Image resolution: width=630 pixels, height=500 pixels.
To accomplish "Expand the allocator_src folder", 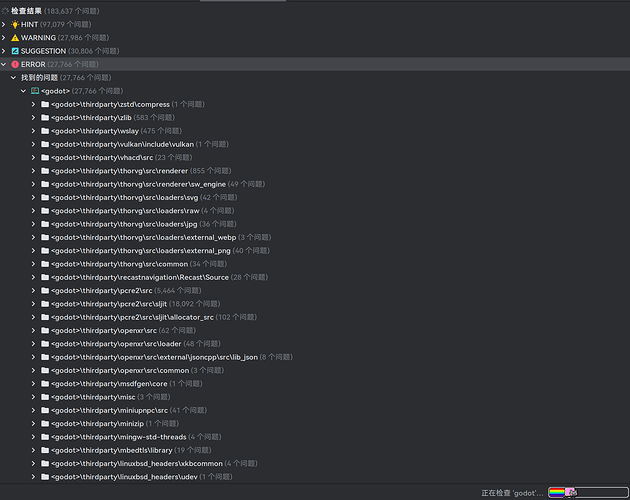I will pyautogui.click(x=33, y=317).
